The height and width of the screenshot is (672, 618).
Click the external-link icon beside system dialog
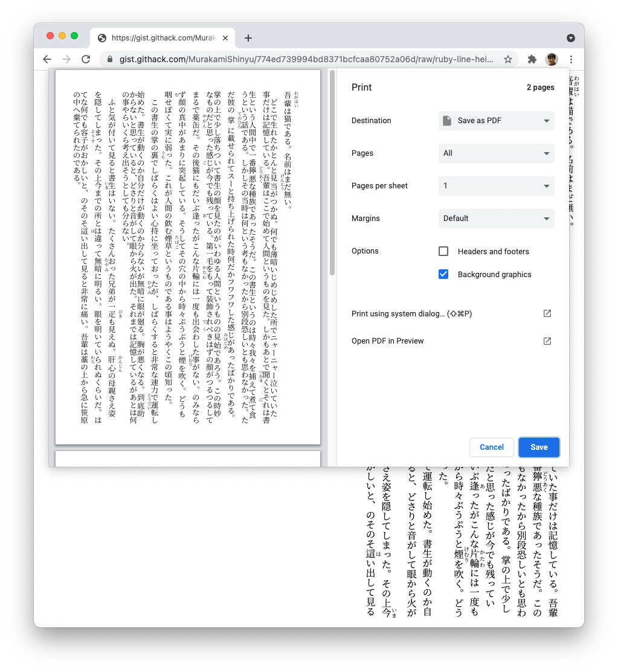(x=547, y=313)
